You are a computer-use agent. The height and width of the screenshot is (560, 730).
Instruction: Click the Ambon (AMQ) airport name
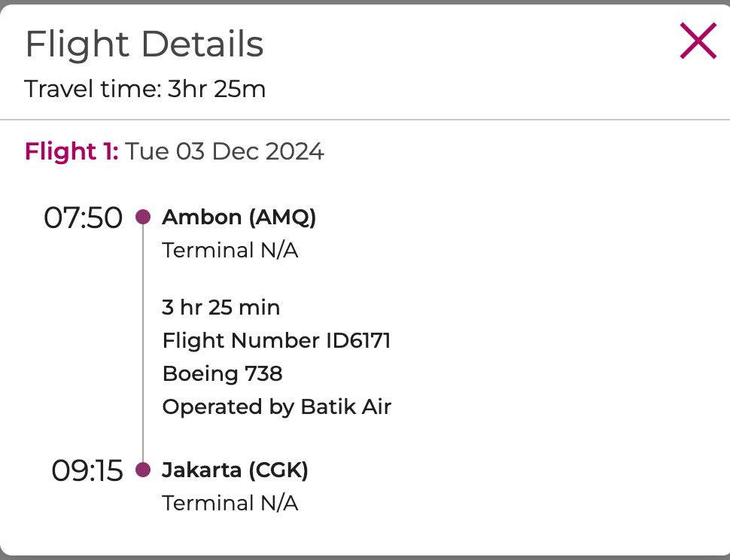[x=239, y=218]
